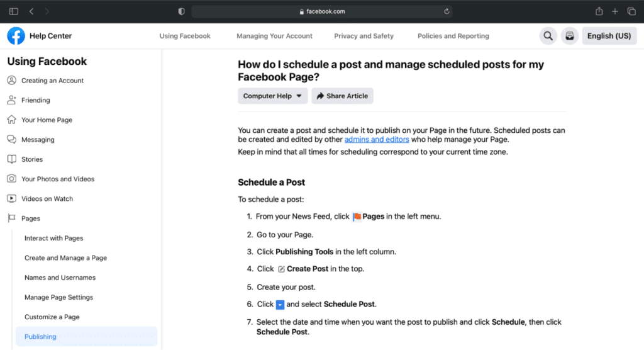Follow the admins and editors link

point(377,139)
